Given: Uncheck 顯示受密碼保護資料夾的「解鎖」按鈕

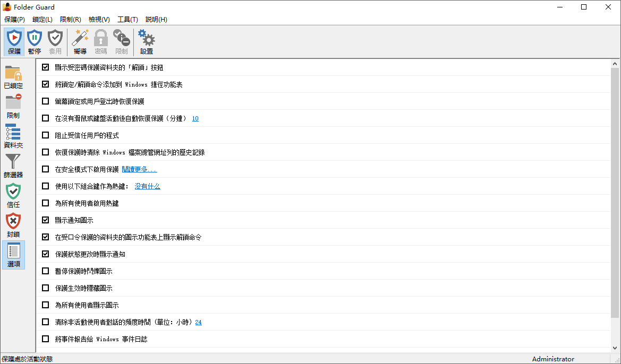Looking at the screenshot, I should [46, 67].
